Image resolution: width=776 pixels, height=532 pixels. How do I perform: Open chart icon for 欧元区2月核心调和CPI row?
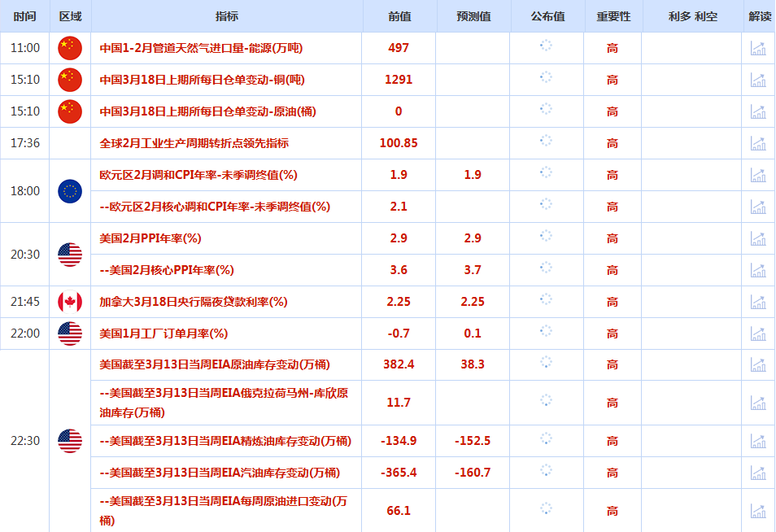click(758, 207)
